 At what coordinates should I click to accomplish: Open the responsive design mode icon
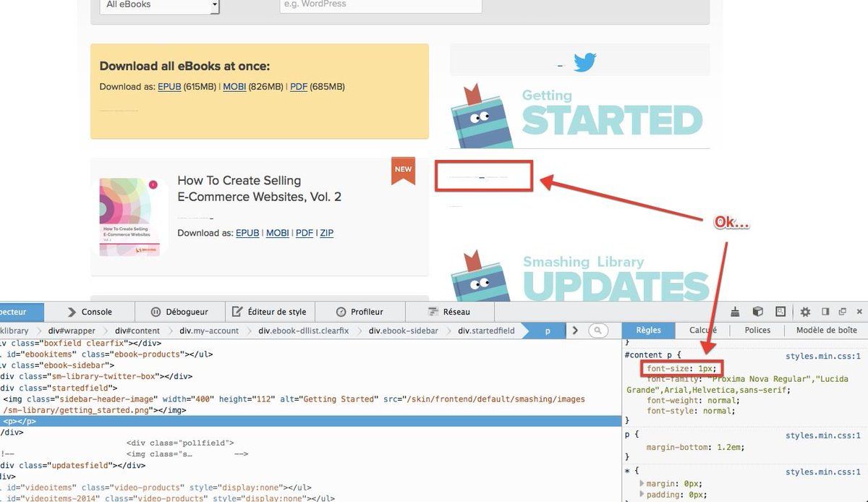[x=780, y=312]
